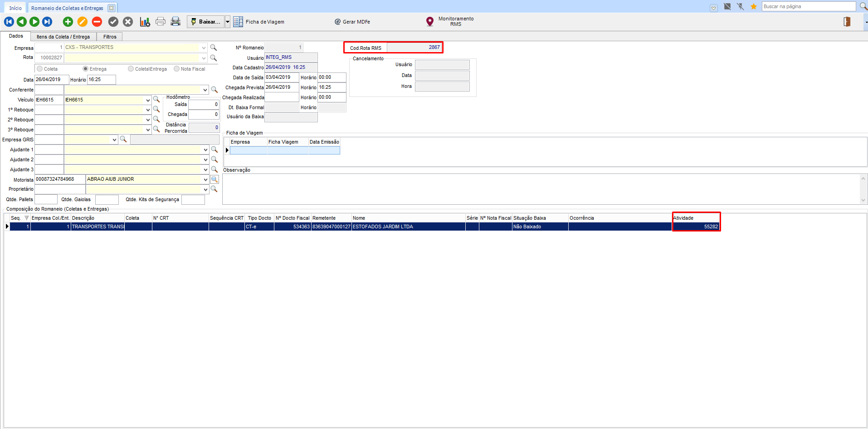
Task: Click the Baixar... button
Action: pos(206,22)
